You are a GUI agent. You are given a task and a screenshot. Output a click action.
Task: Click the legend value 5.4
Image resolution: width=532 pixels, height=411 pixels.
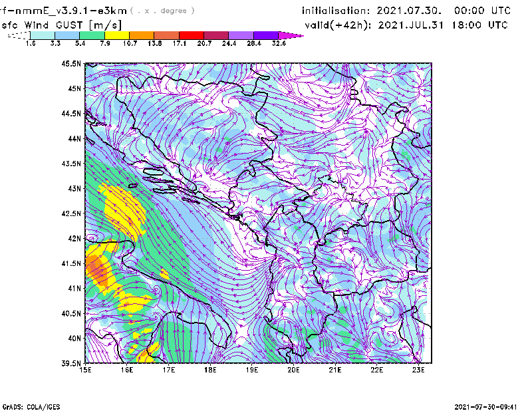pos(80,43)
